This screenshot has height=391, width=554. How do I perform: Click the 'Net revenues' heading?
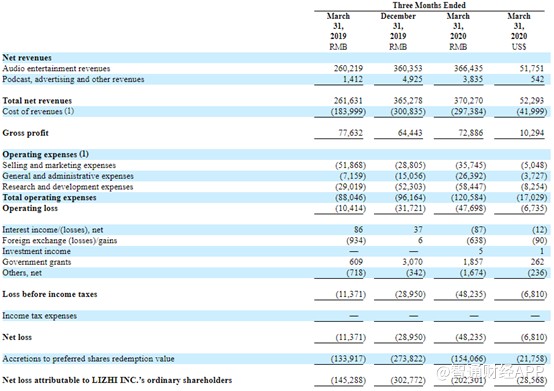point(27,58)
